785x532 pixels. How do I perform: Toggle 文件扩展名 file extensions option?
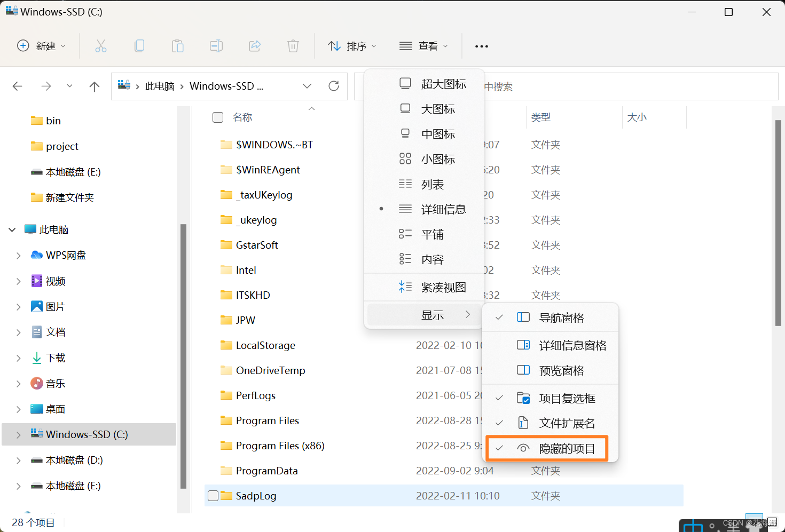click(x=550, y=423)
